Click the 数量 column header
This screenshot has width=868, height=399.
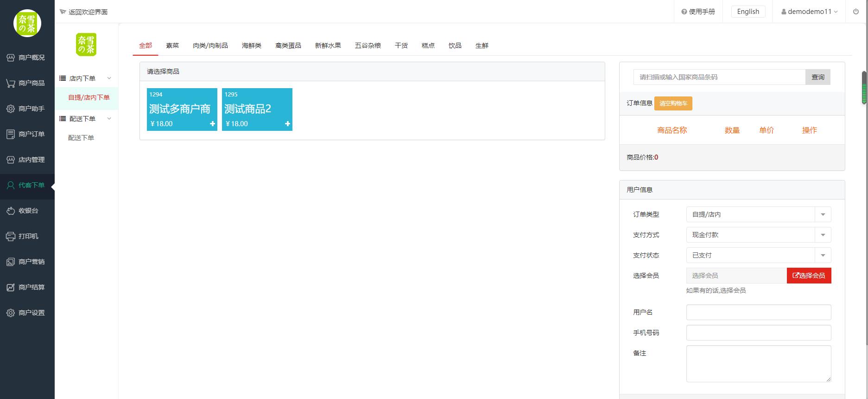coord(732,130)
